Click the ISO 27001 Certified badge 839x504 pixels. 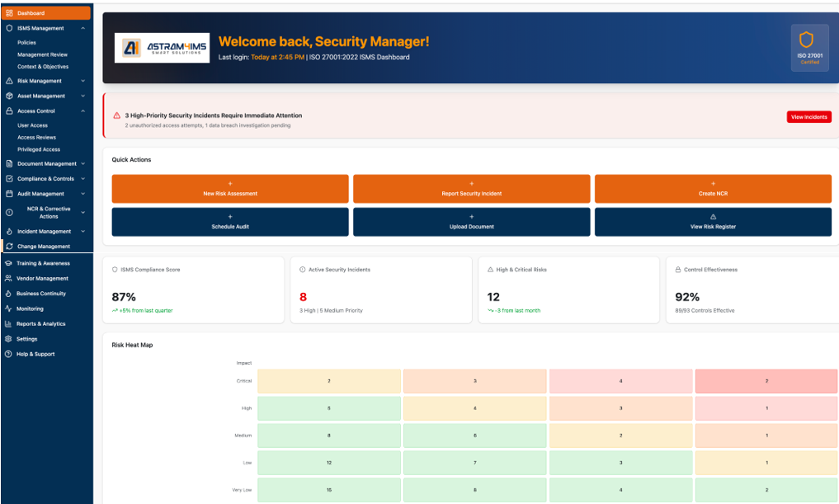(809, 49)
